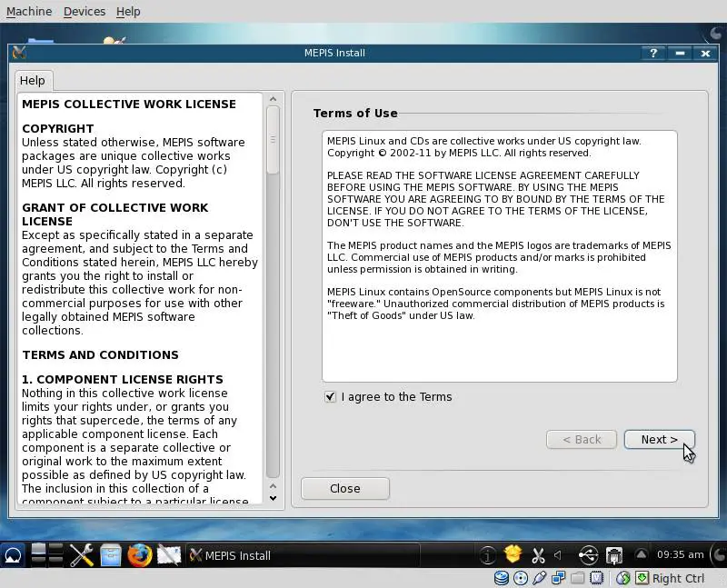The height and width of the screenshot is (588, 727).
Task: Click the network connection tray icon
Action: [614, 555]
